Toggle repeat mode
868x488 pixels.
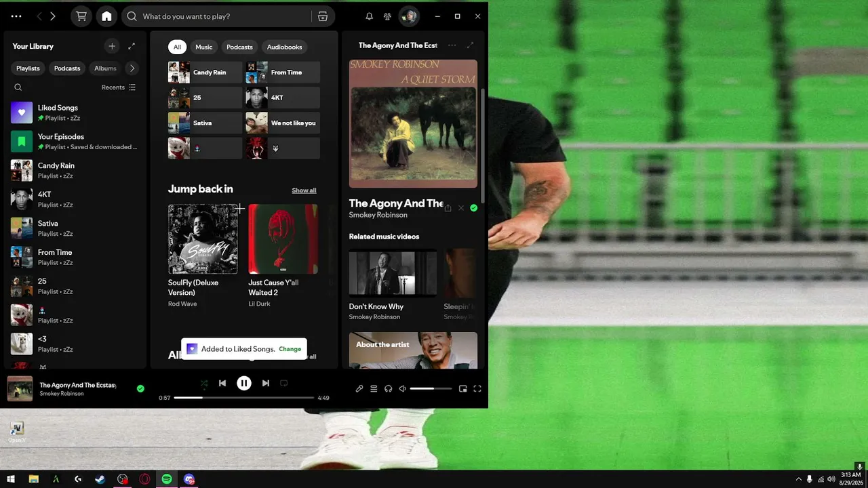[284, 383]
